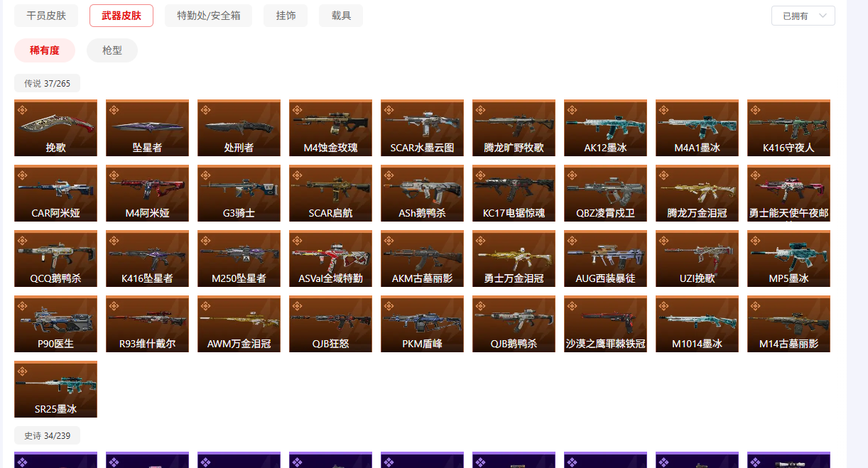Open the 勇士万金泪冠 skin card
The height and width of the screenshot is (468, 868).
[x=514, y=259]
